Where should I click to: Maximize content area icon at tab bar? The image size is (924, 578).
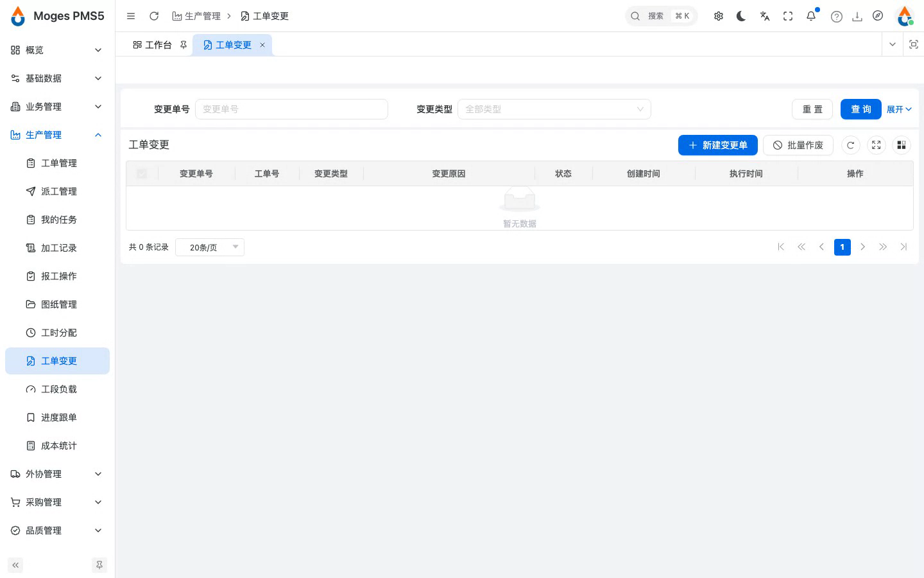click(914, 44)
